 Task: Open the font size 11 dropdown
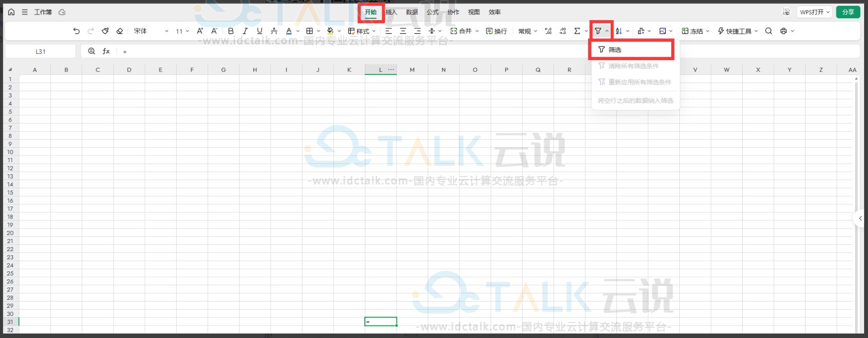182,31
